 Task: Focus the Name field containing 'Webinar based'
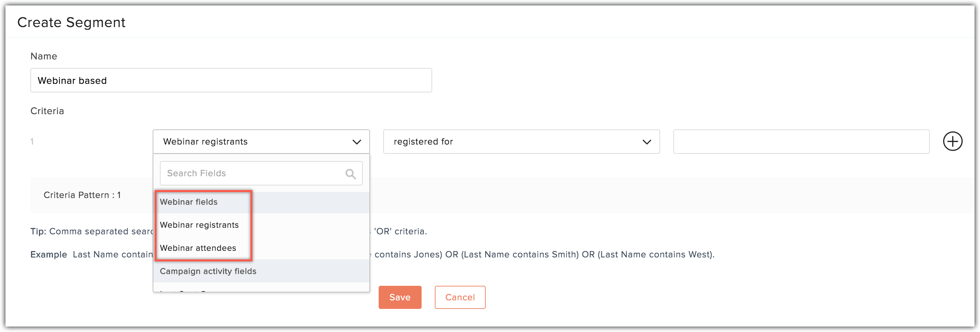(231, 80)
